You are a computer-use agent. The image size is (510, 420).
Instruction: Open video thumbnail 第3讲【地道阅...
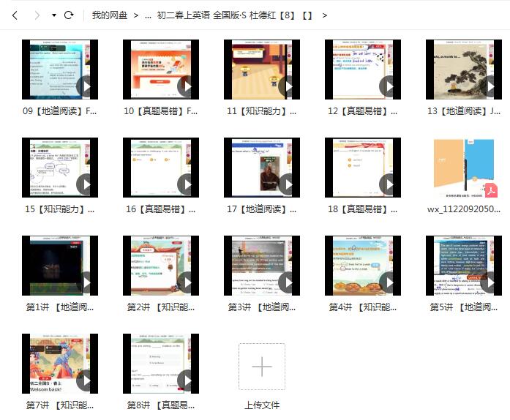[262, 266]
